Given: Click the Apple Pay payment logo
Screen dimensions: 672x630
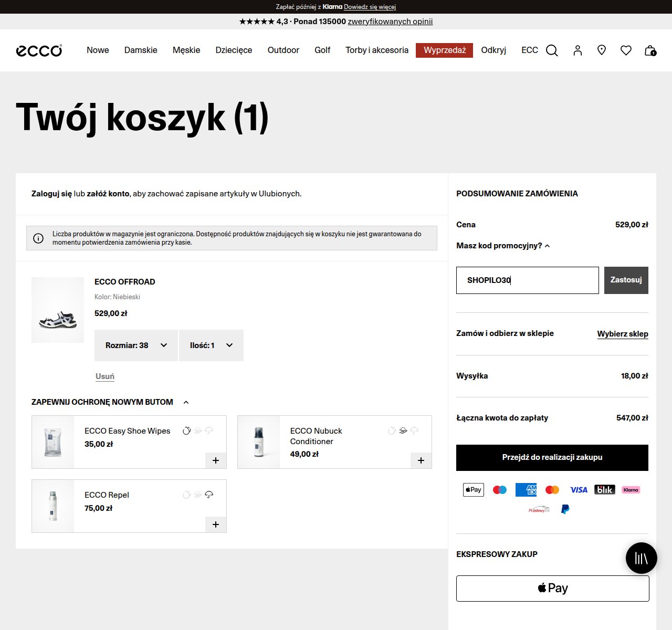Looking at the screenshot, I should pyautogui.click(x=474, y=490).
